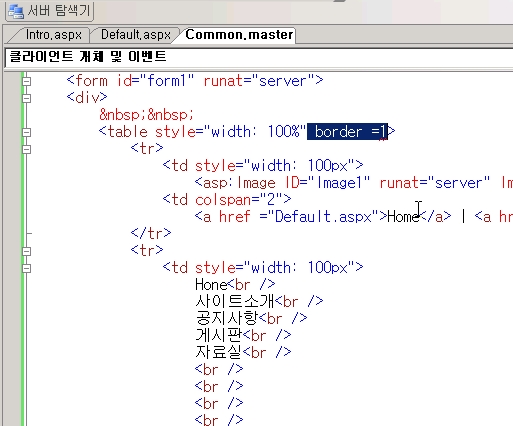Switch to the Default.aspx tab

136,35
